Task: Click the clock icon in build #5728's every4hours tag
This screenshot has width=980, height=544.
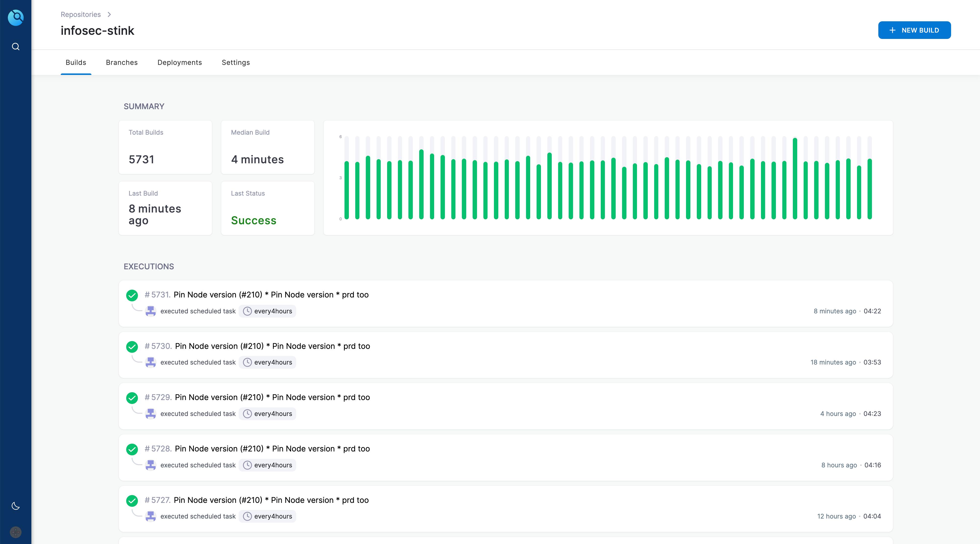Action: [x=247, y=465]
